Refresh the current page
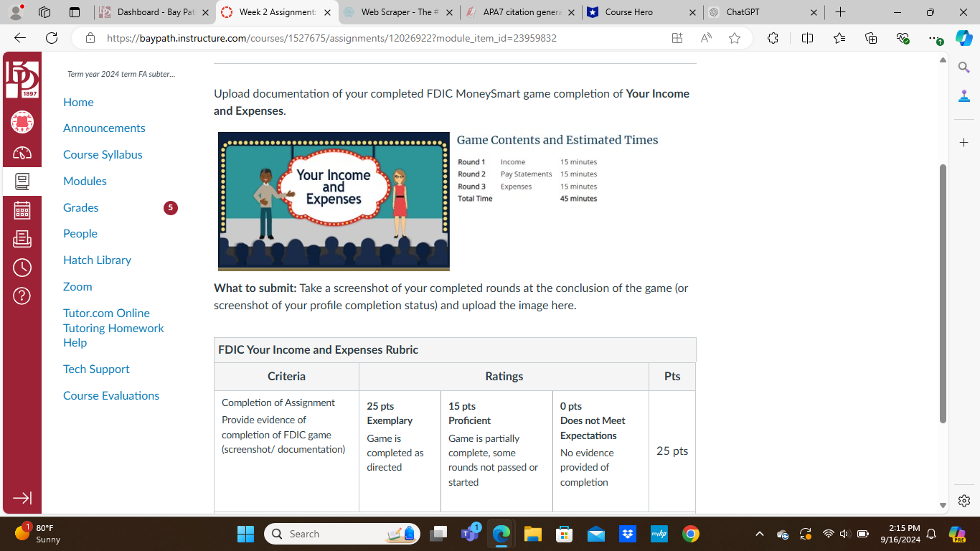This screenshot has width=980, height=551. point(52,38)
